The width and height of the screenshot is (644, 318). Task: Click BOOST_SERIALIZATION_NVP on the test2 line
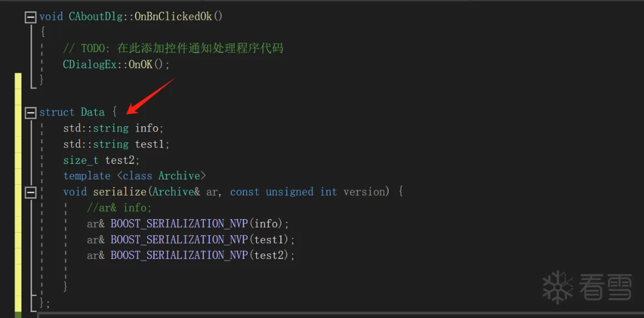click(x=179, y=255)
